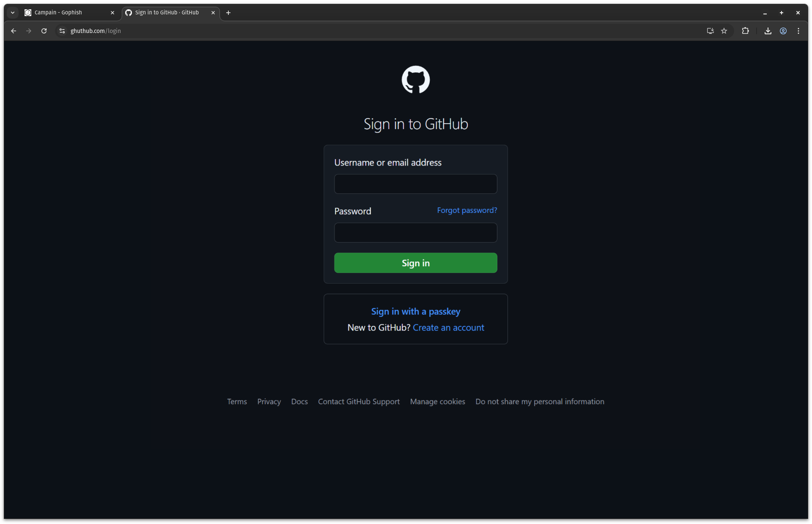
Task: Select the Sign in to GitHub tab
Action: tap(171, 13)
